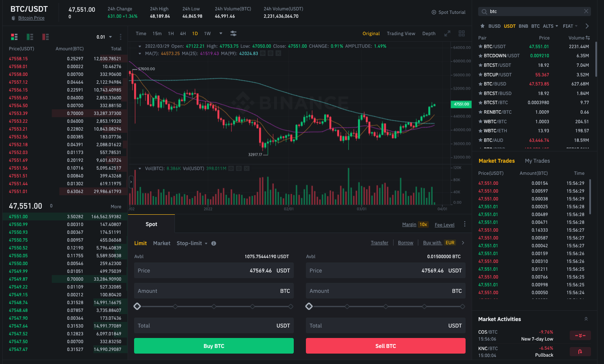Click the buy-side amount percentage slider handle
Viewport: 604px width, 364px height.
pyautogui.click(x=137, y=306)
